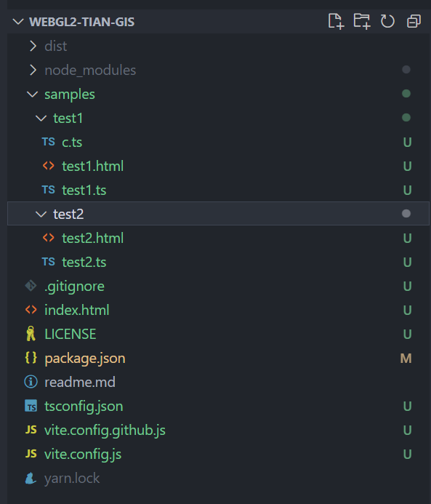
Task: Collapse all folders in explorer
Action: 414,22
